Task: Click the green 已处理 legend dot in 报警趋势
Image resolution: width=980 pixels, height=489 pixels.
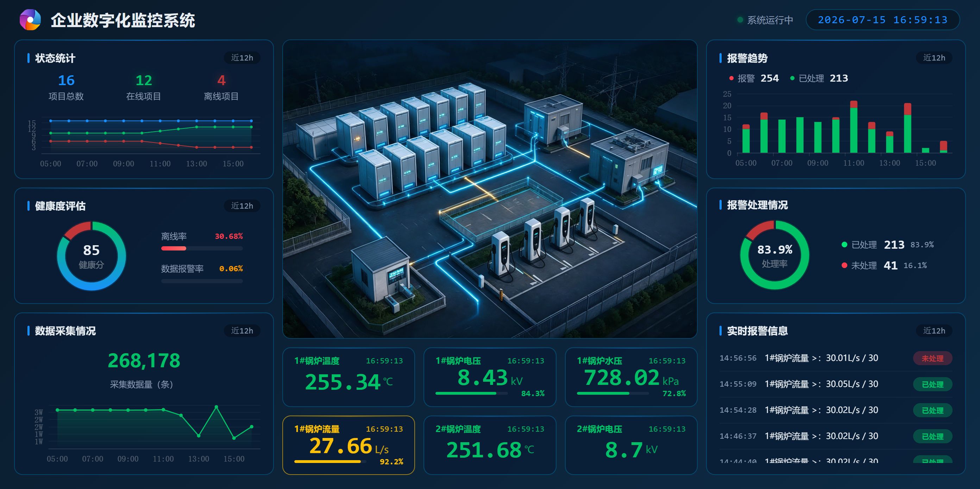Action: (x=792, y=78)
